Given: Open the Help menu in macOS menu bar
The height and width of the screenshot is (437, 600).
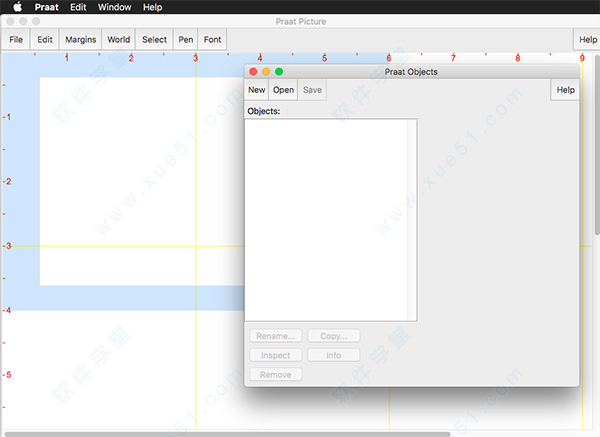Looking at the screenshot, I should tap(152, 7).
